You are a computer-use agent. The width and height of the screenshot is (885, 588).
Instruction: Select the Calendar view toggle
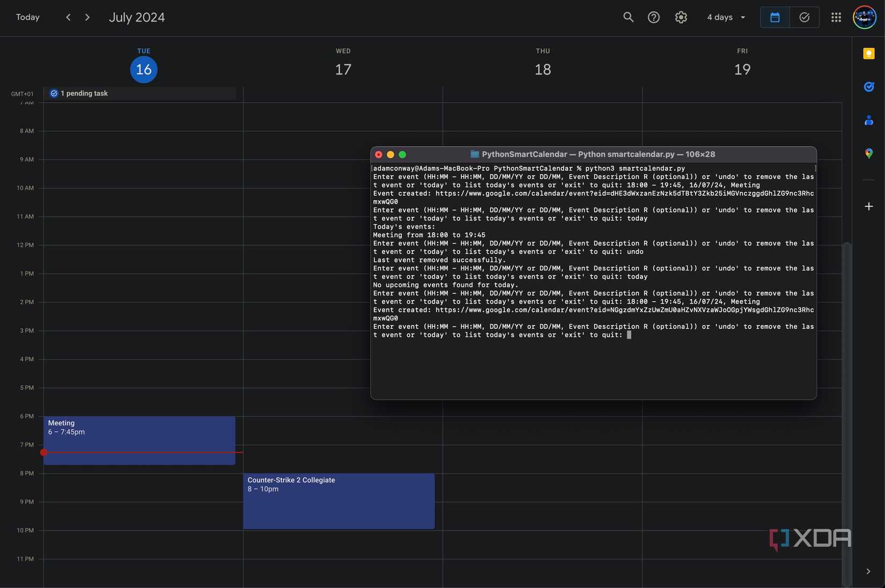[x=775, y=17]
